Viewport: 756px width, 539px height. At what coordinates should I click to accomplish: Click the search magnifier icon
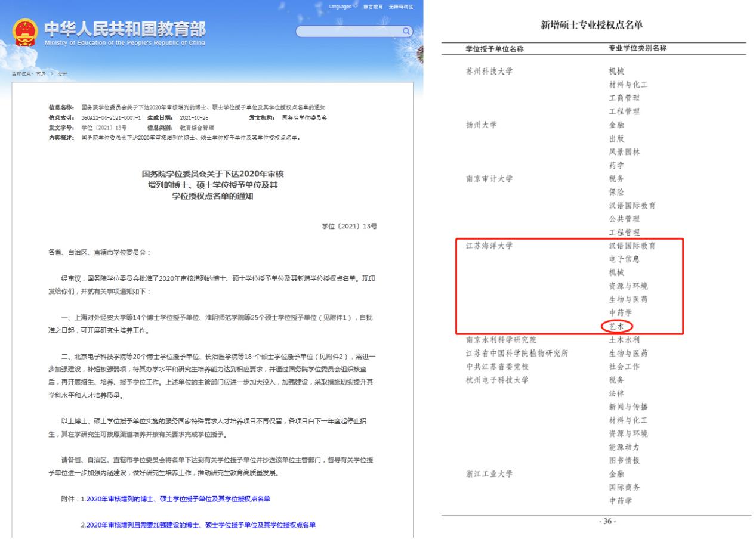(406, 30)
